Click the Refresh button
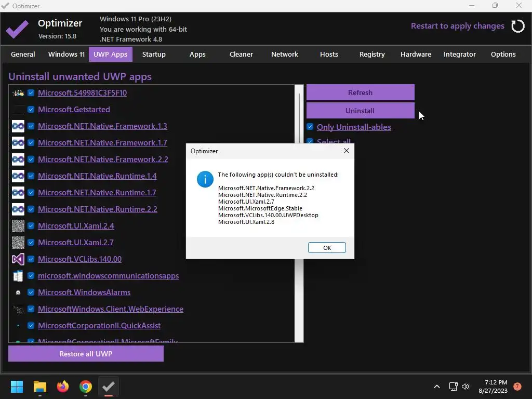This screenshot has width=532, height=399. click(x=361, y=92)
